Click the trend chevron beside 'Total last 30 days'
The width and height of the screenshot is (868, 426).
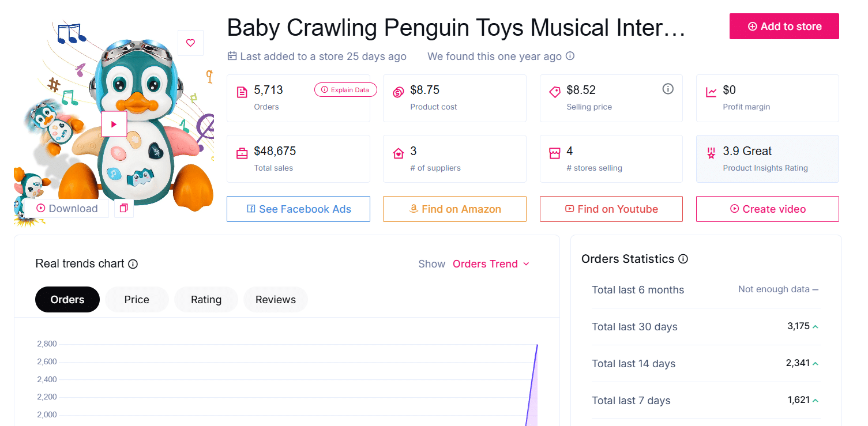tap(816, 326)
